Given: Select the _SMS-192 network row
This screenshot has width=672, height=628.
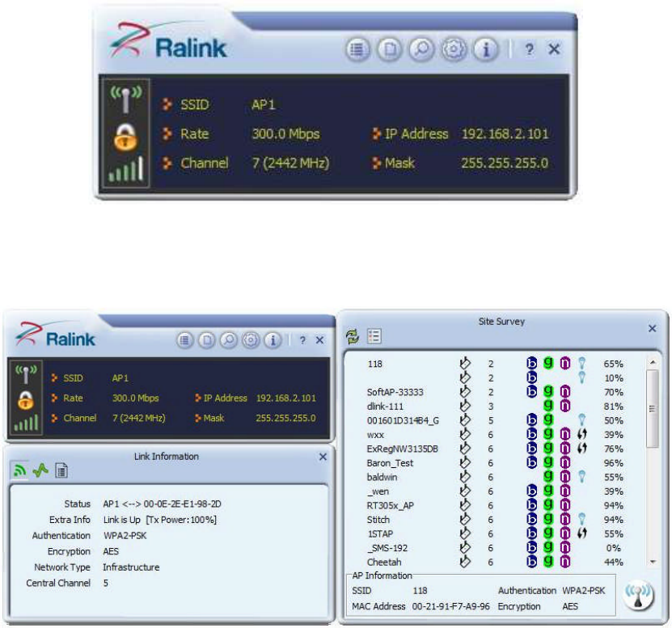Looking at the screenshot, I should click(495, 548).
